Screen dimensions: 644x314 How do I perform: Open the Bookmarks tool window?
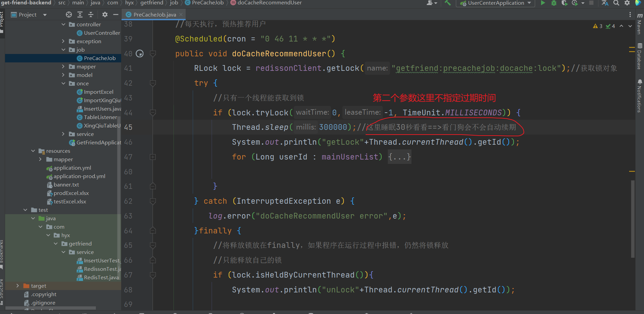[x=2, y=254]
